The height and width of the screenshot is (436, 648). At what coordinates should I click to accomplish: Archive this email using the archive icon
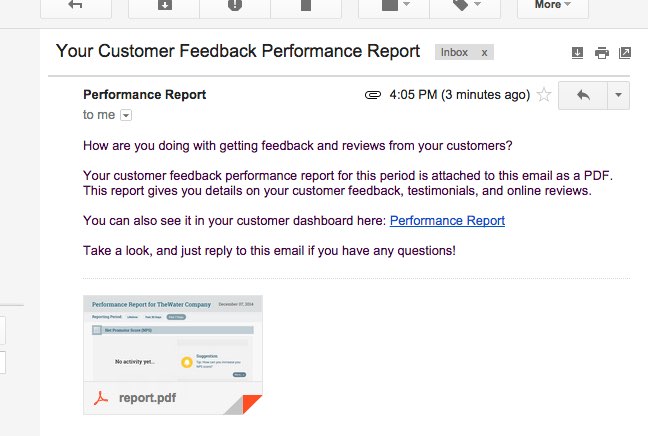coord(164,6)
